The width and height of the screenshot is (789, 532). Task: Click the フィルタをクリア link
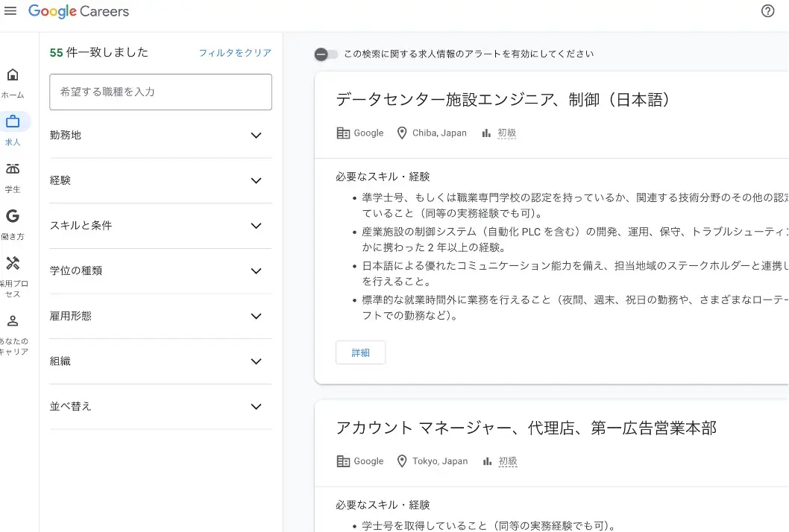pyautogui.click(x=235, y=53)
